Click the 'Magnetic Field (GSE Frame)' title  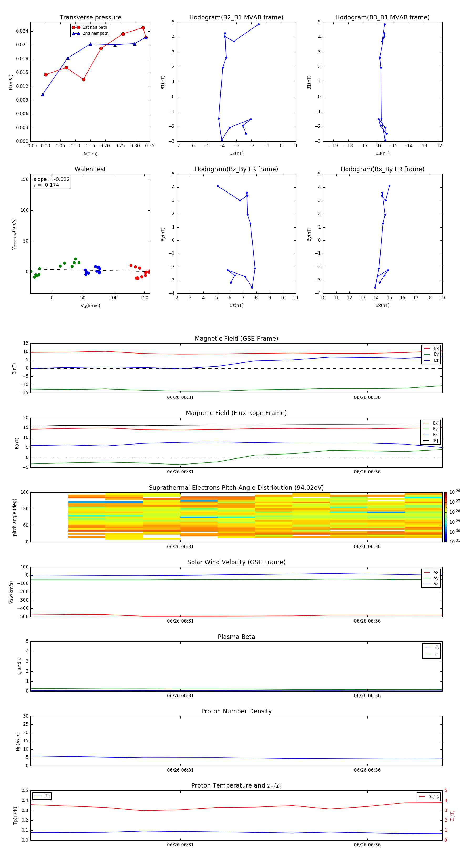(x=236, y=339)
